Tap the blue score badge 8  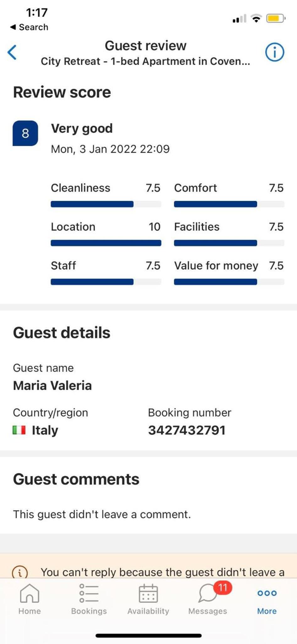(x=25, y=133)
